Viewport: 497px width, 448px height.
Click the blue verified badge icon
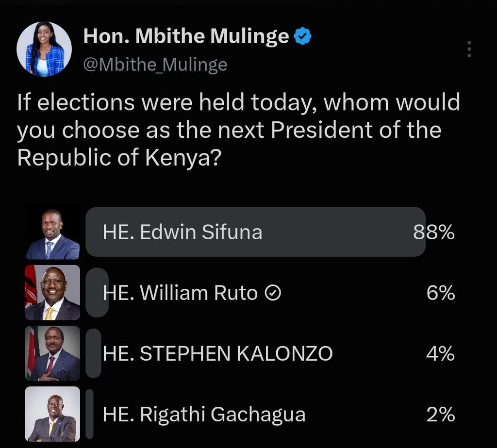303,36
